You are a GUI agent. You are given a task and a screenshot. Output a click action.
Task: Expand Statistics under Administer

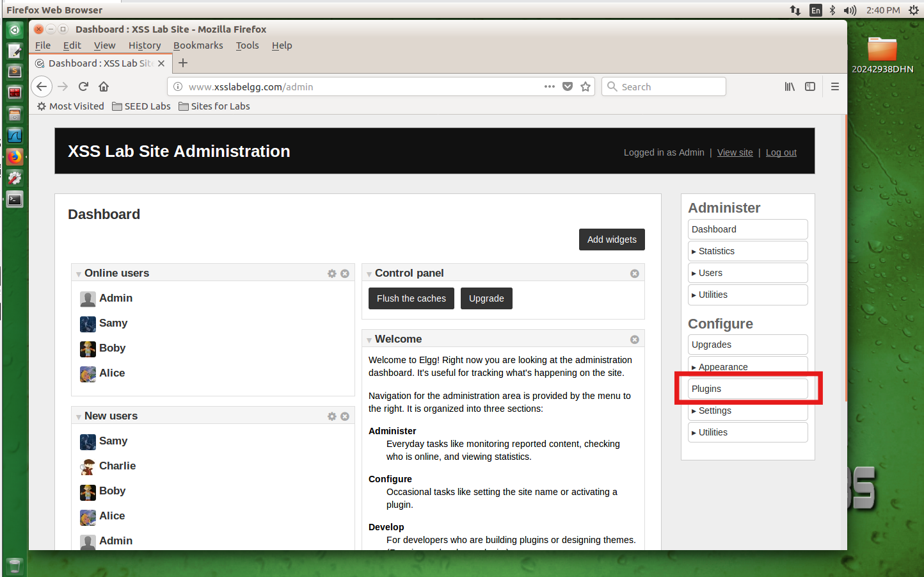click(x=748, y=251)
